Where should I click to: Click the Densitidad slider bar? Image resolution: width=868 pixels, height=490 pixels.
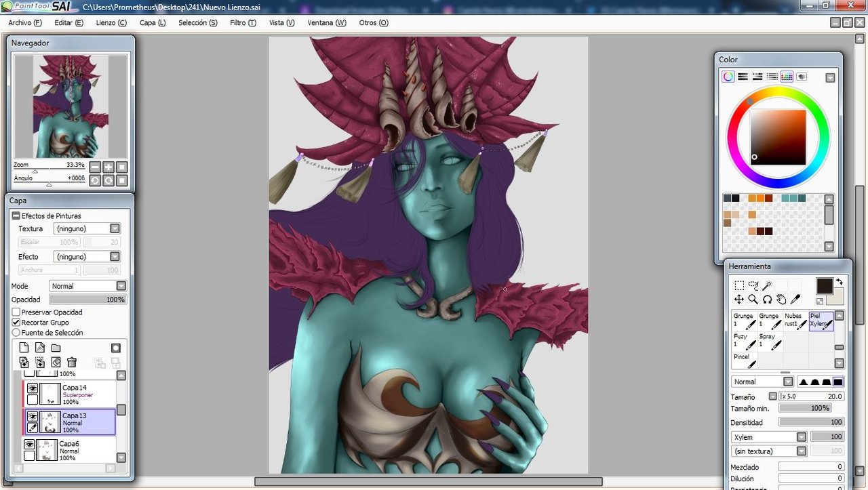[811, 422]
